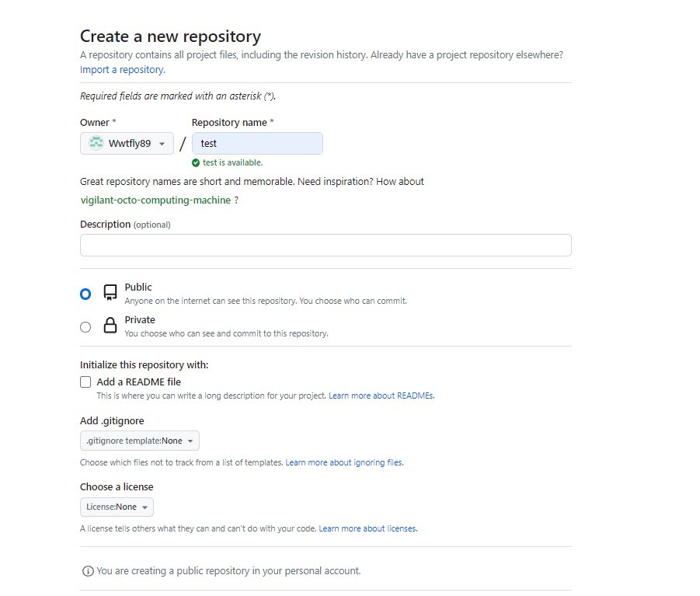Click the Public repository book icon
The image size is (700, 596).
pos(110,293)
